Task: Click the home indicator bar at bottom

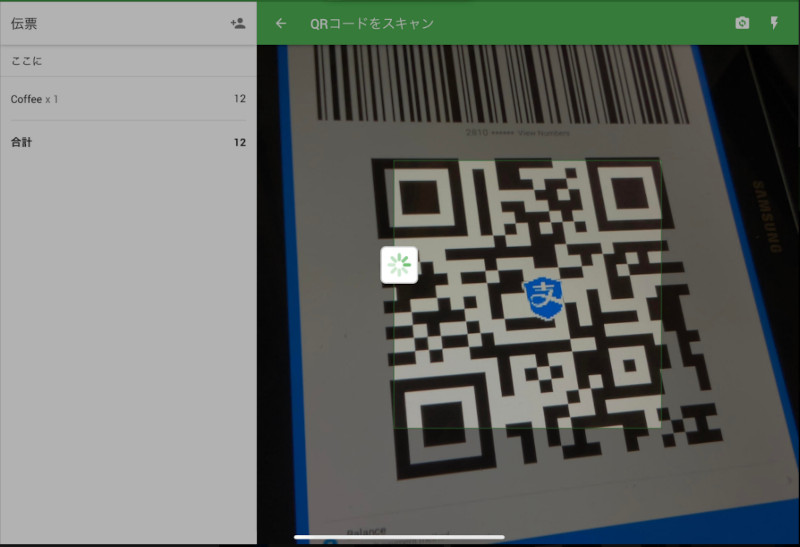Action: [x=399, y=537]
